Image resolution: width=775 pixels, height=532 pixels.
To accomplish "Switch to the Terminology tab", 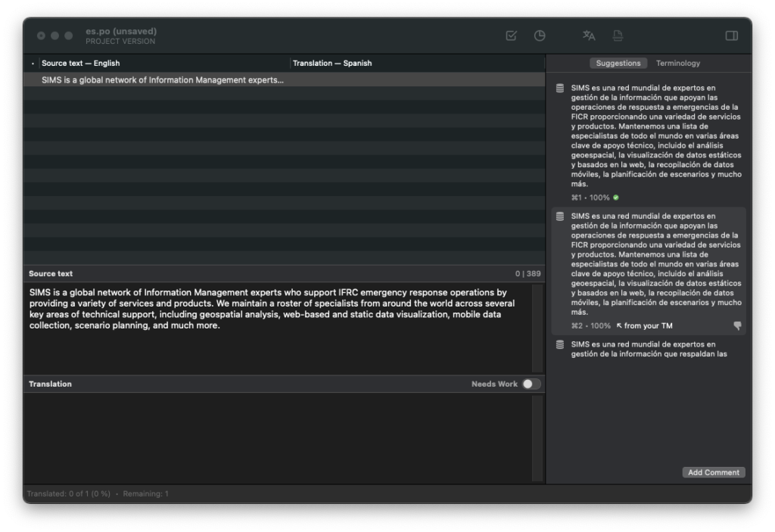I will click(x=677, y=63).
